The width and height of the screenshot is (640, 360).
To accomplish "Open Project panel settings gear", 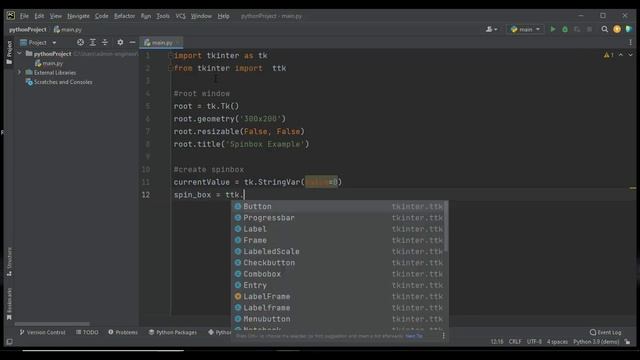I will tap(120, 42).
